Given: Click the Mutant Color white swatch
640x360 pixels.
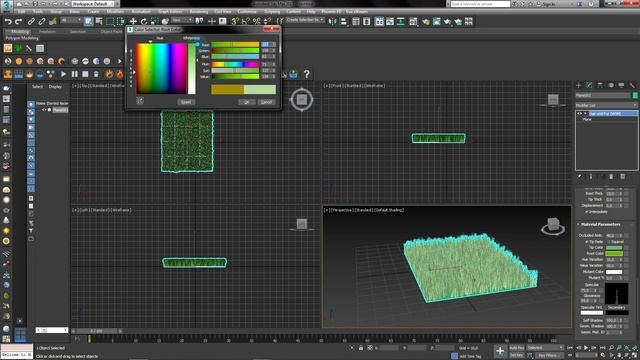Looking at the screenshot, I should click(x=614, y=271).
